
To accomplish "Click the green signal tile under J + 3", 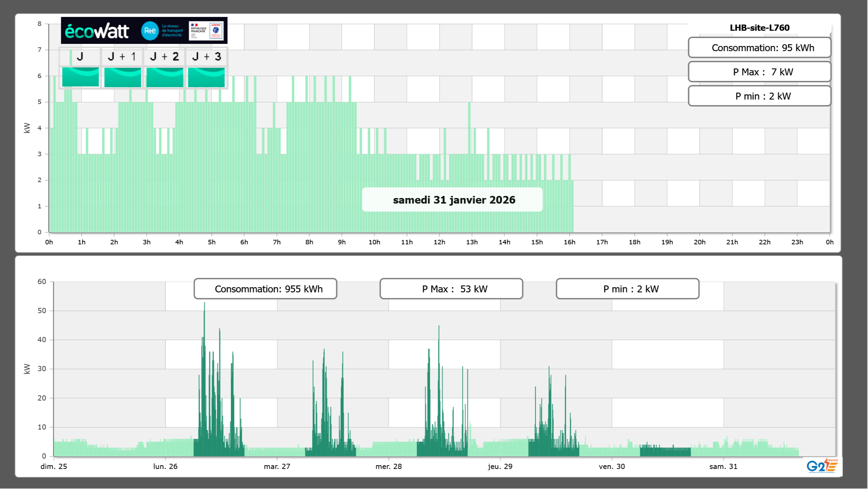I will coord(206,77).
